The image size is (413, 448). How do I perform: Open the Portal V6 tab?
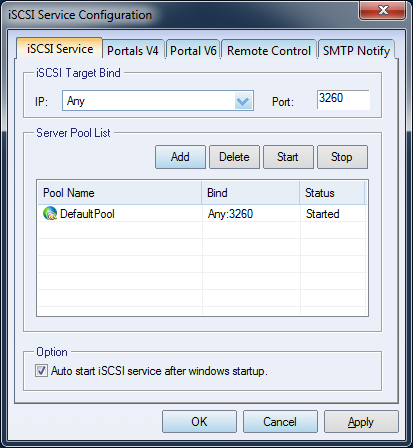point(193,51)
